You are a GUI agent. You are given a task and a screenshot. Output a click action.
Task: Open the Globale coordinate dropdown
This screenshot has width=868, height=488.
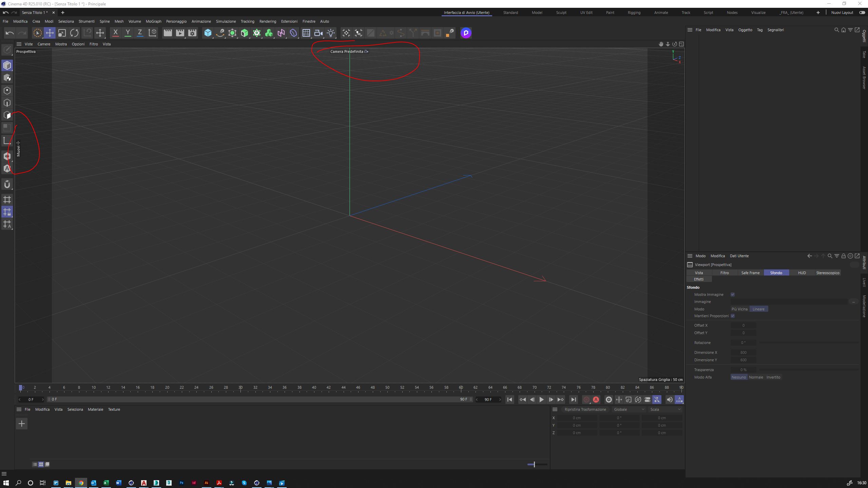[x=629, y=409]
